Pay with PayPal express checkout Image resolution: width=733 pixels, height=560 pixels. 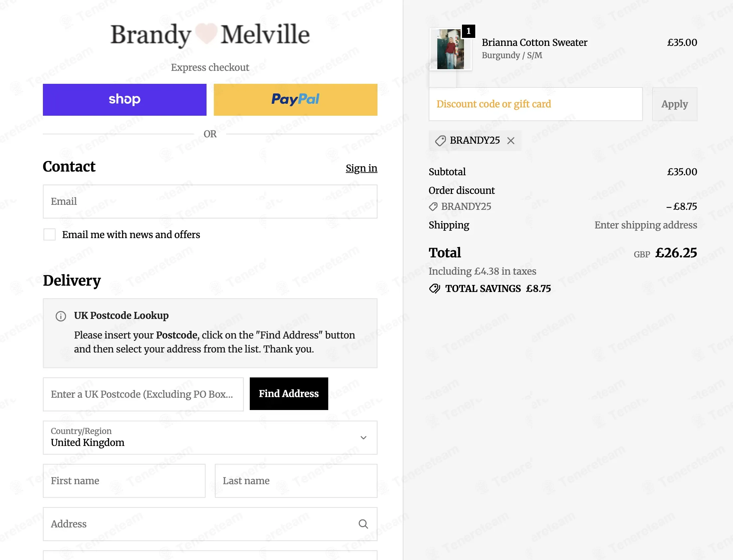tap(295, 100)
